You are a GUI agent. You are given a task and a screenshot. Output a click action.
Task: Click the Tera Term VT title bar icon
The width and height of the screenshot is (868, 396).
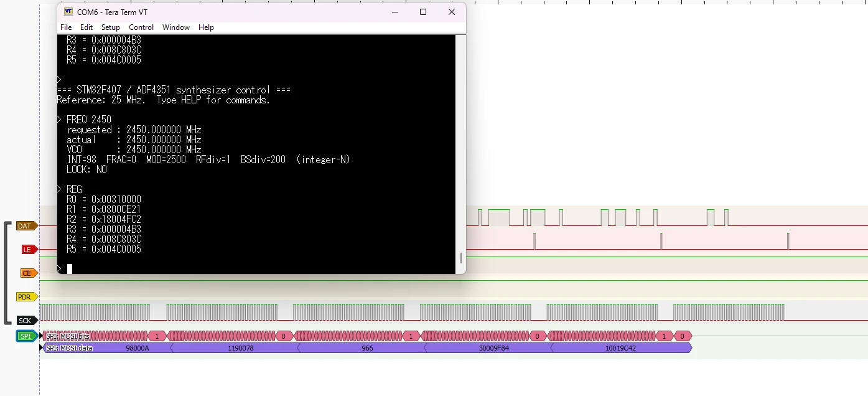(x=68, y=12)
